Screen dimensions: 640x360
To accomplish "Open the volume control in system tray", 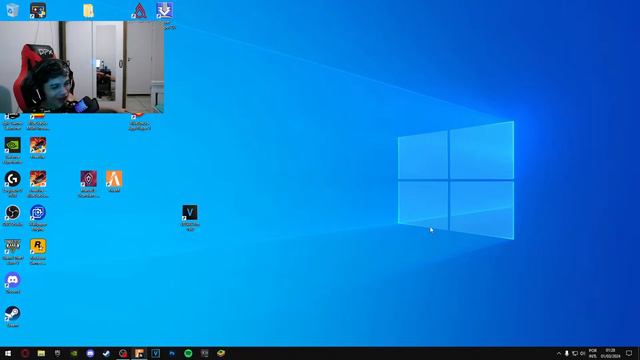I will (582, 353).
